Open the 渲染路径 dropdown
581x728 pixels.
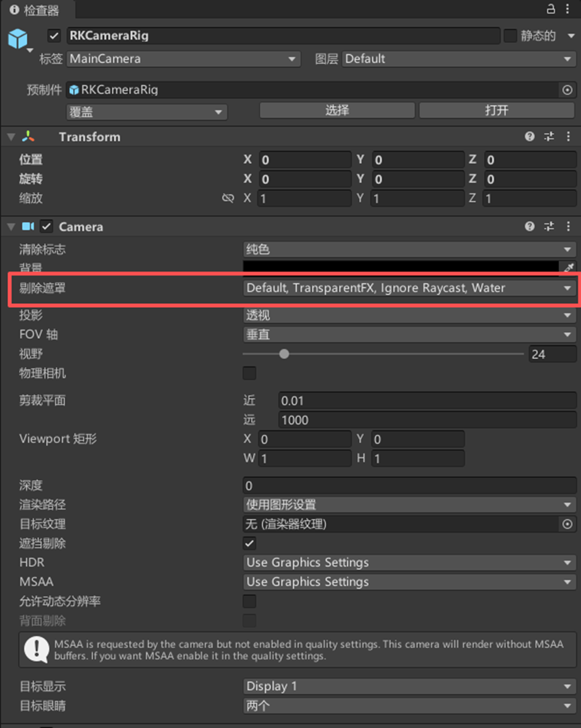pos(409,505)
